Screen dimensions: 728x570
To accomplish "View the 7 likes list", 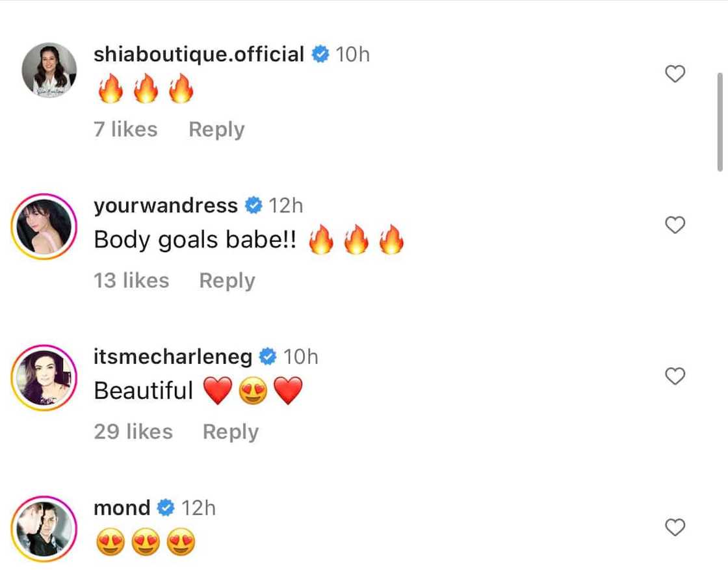I will (x=125, y=129).
